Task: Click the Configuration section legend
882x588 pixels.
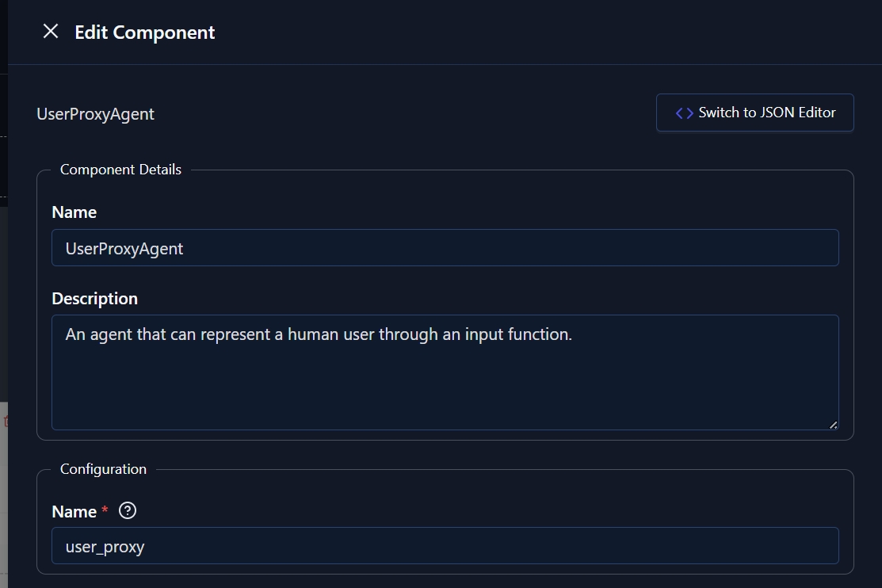Action: tap(103, 469)
